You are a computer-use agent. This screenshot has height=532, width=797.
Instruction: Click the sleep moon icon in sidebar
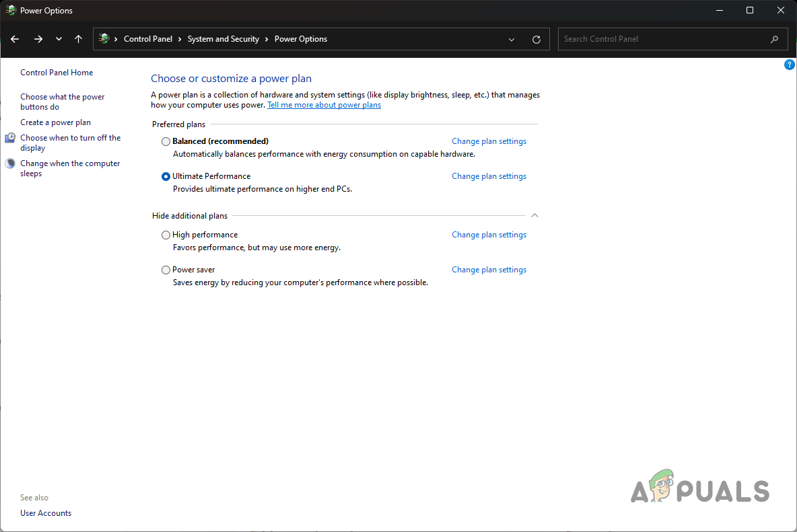tap(10, 163)
